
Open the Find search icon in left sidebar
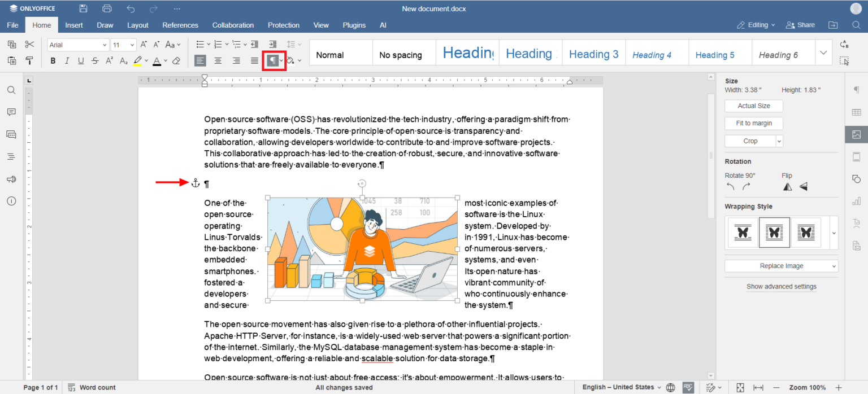tap(11, 90)
